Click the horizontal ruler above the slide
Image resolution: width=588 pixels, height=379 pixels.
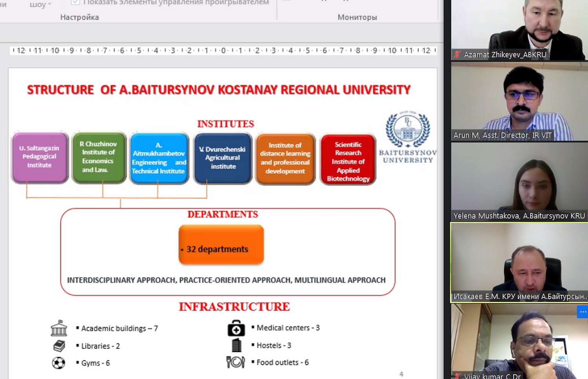point(223,51)
